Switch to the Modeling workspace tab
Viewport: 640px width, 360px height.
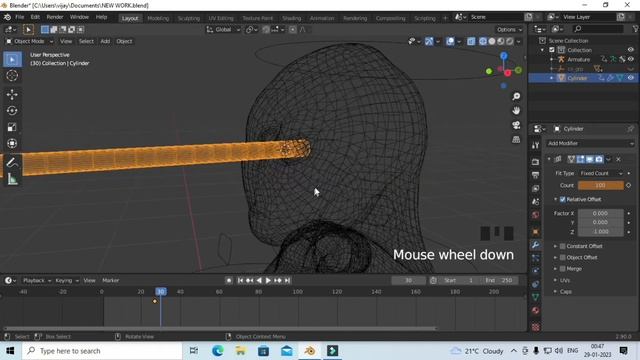coord(158,18)
